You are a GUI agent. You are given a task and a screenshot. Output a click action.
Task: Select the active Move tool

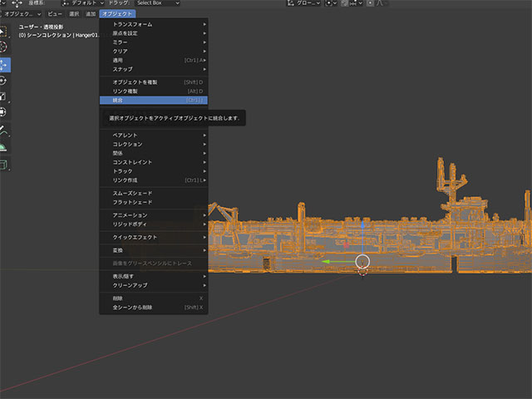point(4,65)
